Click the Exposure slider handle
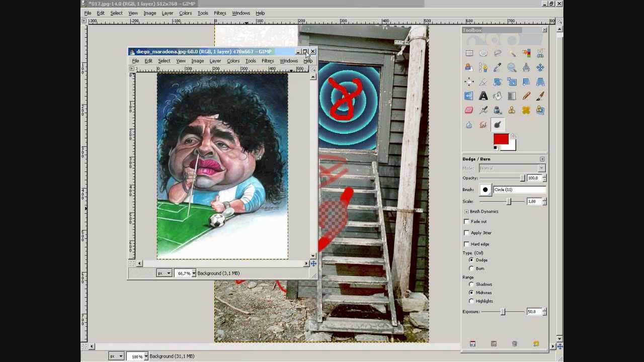Screen dimensions: 644x362 [x=503, y=312]
